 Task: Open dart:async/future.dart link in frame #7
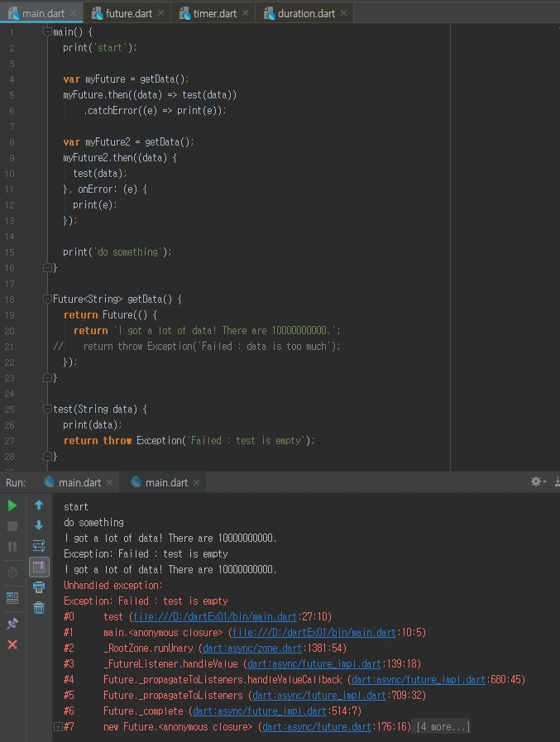[x=318, y=726]
